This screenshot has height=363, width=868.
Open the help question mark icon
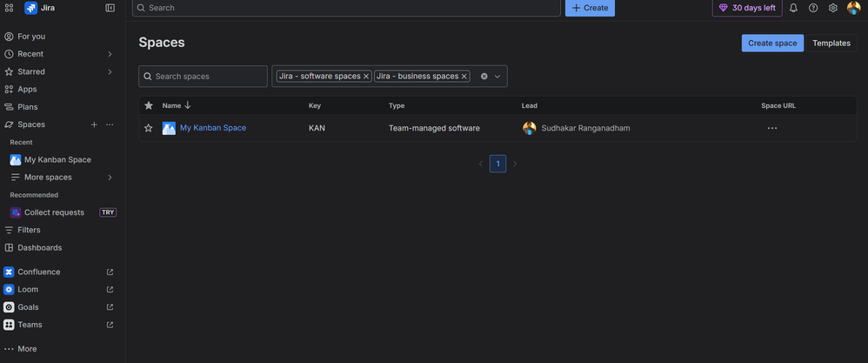(813, 8)
